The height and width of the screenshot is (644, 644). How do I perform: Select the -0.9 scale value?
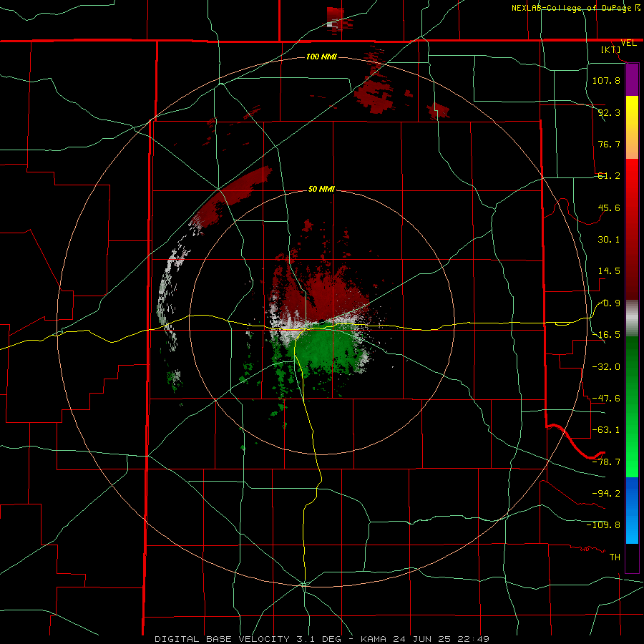point(609,303)
